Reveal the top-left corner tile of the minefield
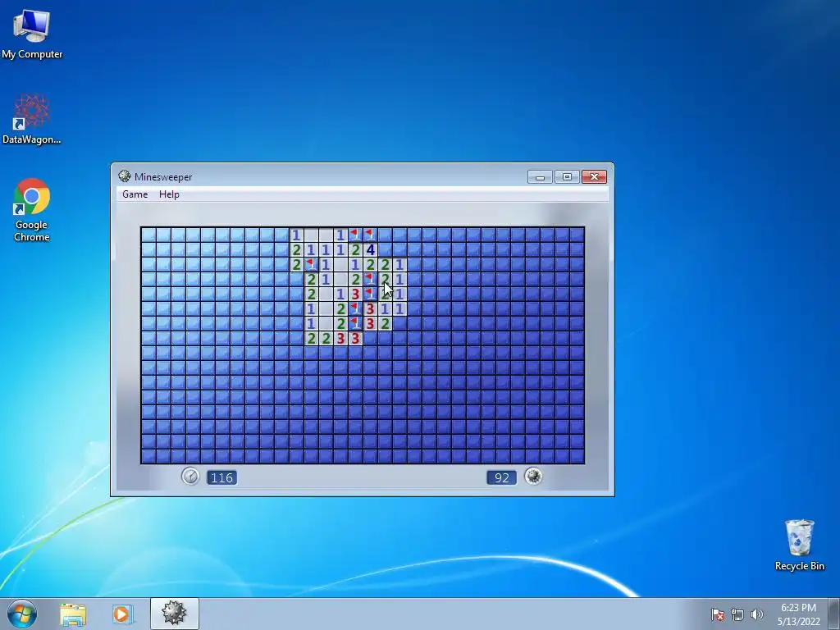 148,235
